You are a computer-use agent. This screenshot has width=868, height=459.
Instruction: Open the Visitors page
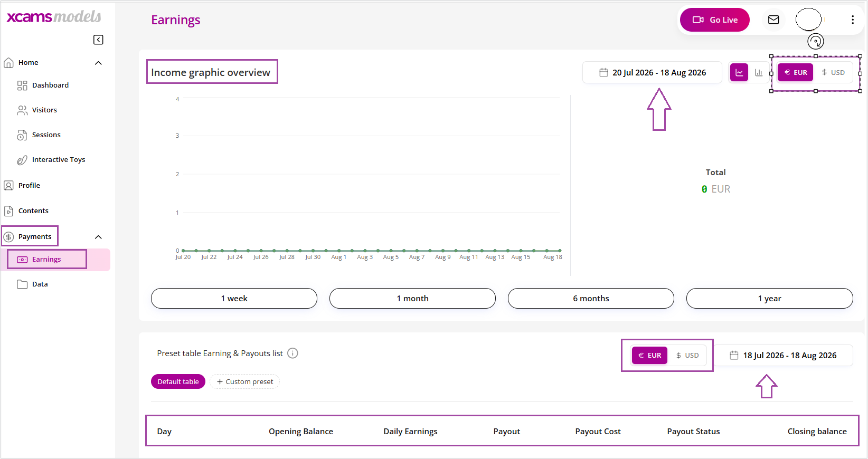click(44, 110)
